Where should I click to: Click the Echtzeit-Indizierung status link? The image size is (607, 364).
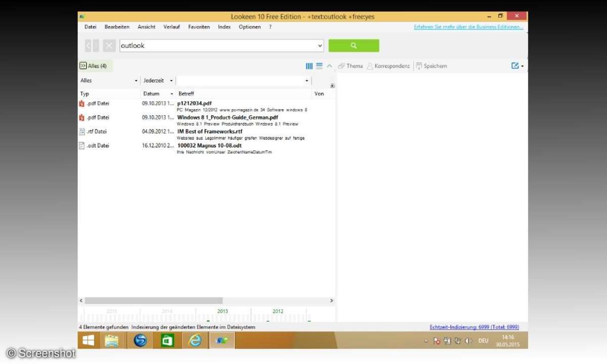(474, 327)
